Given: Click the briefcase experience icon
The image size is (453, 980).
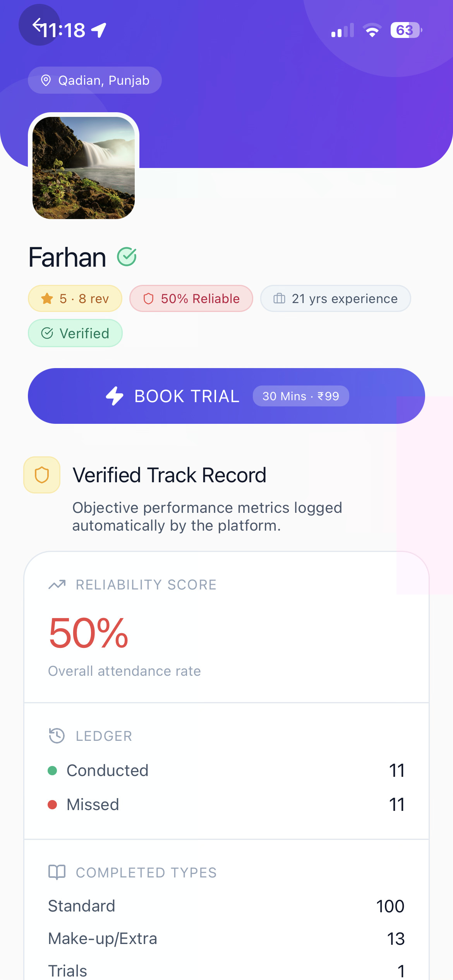Looking at the screenshot, I should (279, 298).
